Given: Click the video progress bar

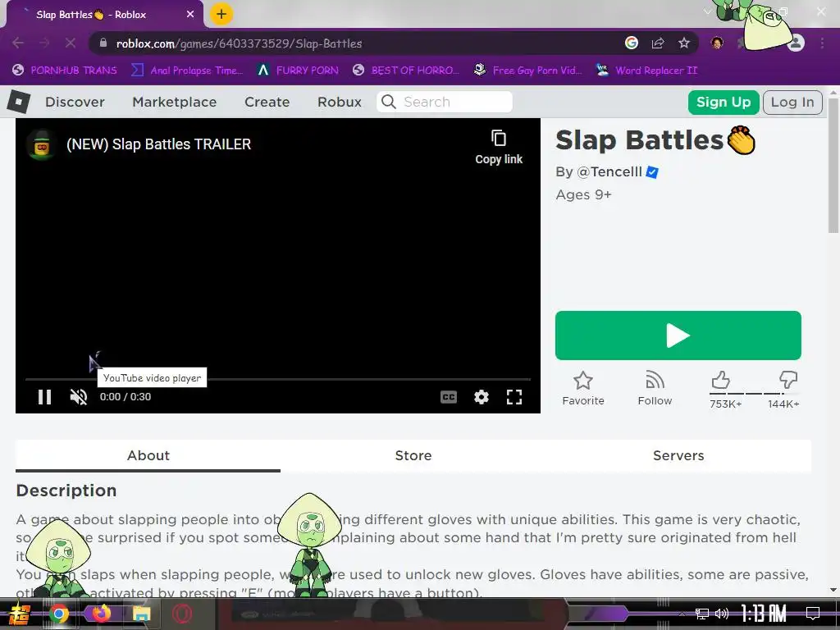Looking at the screenshot, I should tap(278, 379).
